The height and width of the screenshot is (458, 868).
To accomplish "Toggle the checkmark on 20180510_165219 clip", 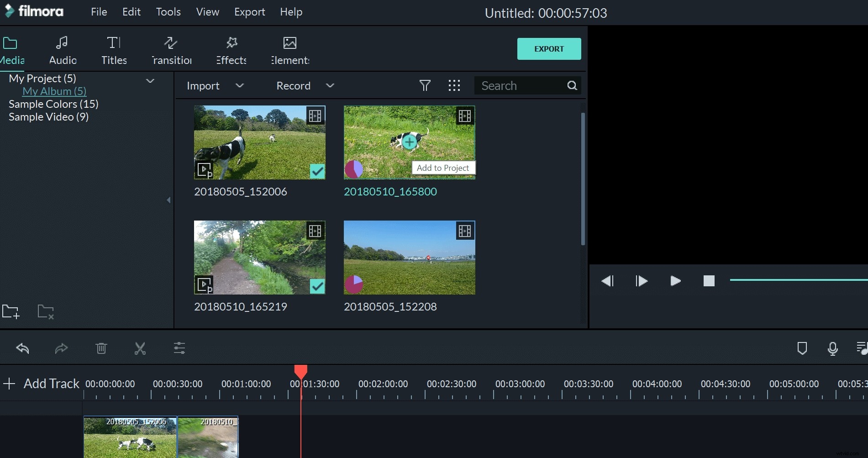I will pos(318,286).
